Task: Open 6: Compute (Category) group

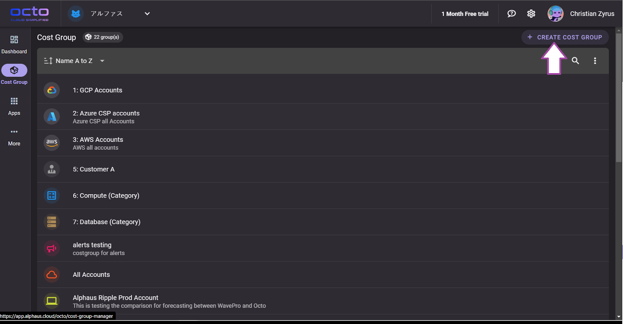Action: coord(323,196)
